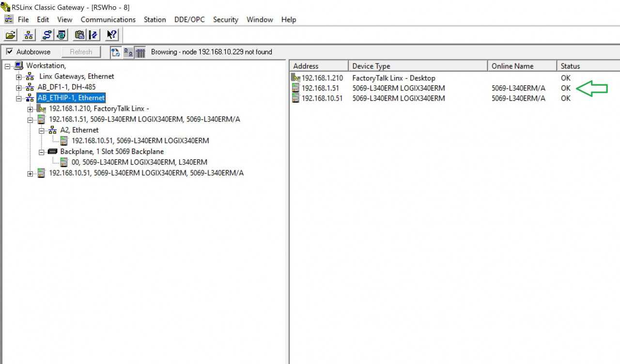Sort by the Status column header
620x364 pixels.
[588, 66]
